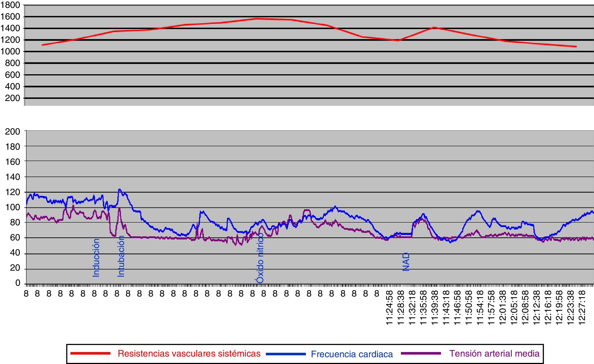The height and width of the screenshot is (364, 594).
Task: Select 'Resistencias vasculares sistémicas' legend label
Action: pos(189,353)
